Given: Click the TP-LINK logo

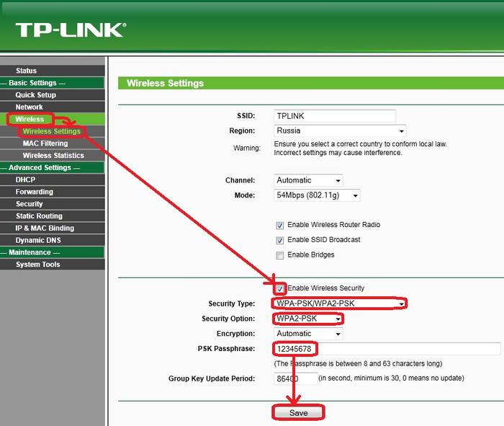Looking at the screenshot, I should point(71,30).
